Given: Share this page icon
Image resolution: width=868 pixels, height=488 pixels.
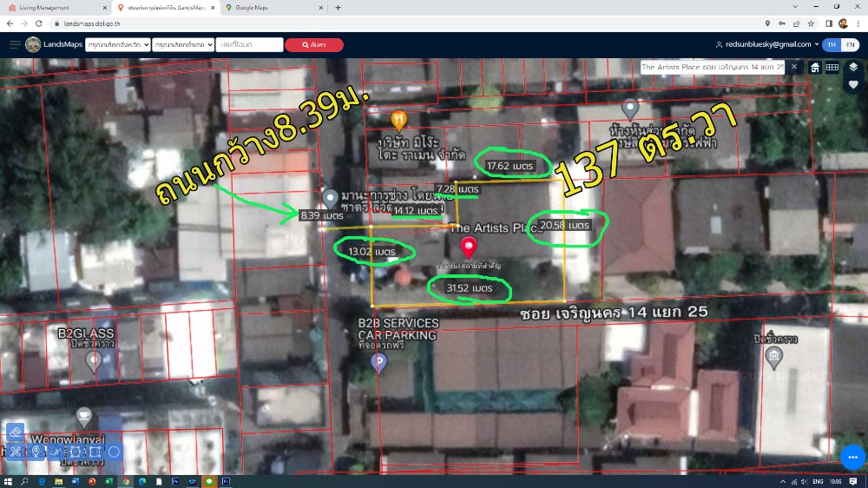Looking at the screenshot, I should [x=796, y=23].
